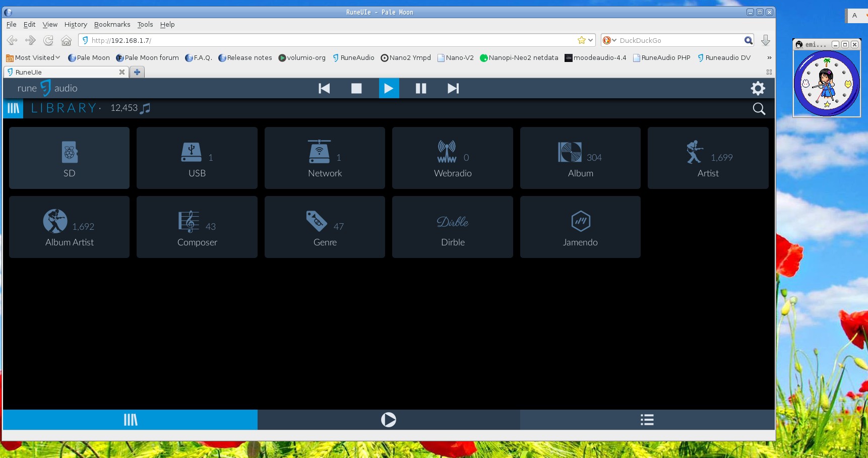Open the Network music source
This screenshot has height=458, width=868.
point(325,158)
